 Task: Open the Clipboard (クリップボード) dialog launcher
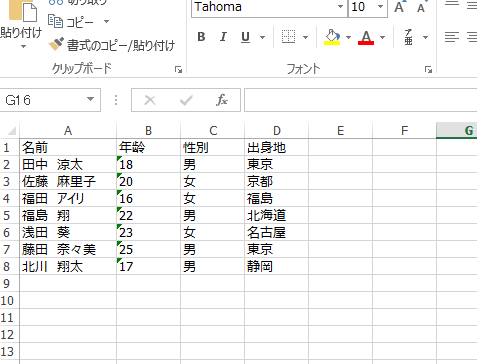(x=178, y=69)
